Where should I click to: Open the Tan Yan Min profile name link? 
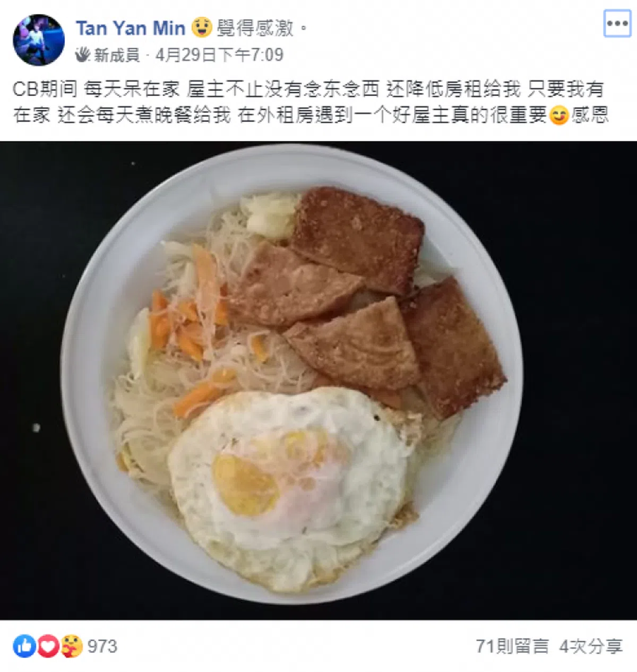click(x=130, y=28)
